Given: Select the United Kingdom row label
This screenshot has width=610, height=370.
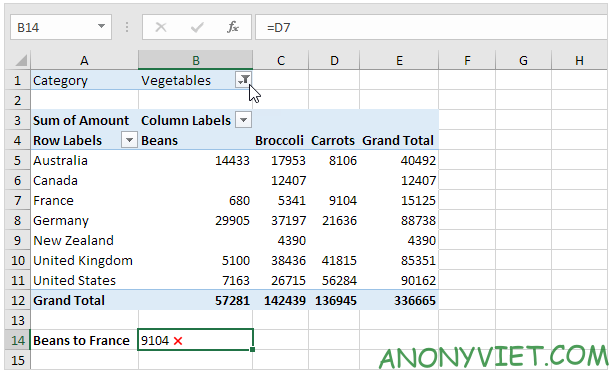Looking at the screenshot, I should (84, 260).
